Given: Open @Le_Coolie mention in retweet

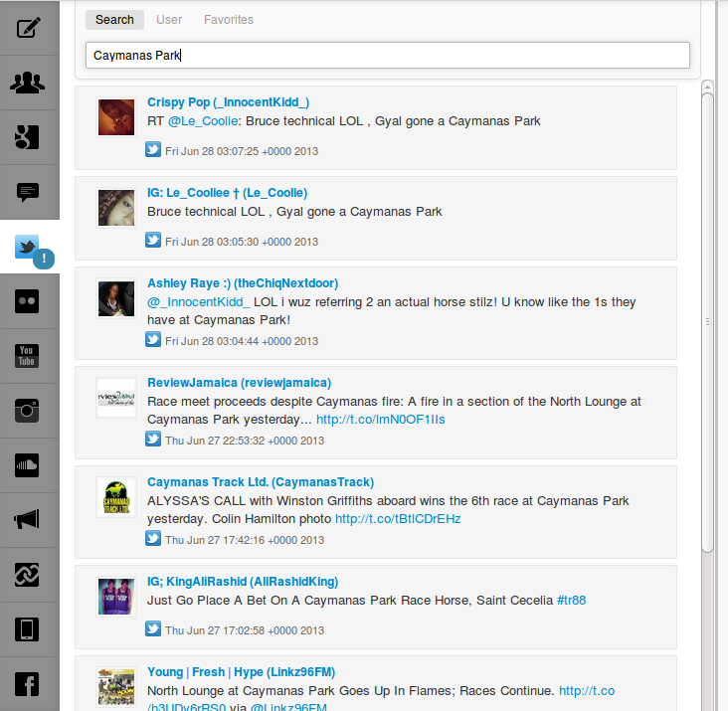Looking at the screenshot, I should (x=203, y=121).
